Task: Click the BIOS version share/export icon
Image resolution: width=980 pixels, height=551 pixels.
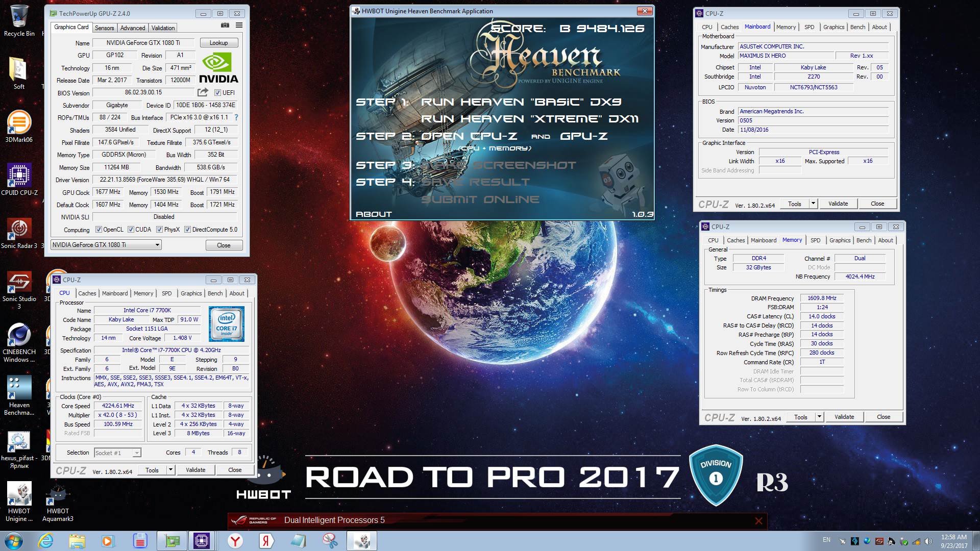Action: coord(203,92)
